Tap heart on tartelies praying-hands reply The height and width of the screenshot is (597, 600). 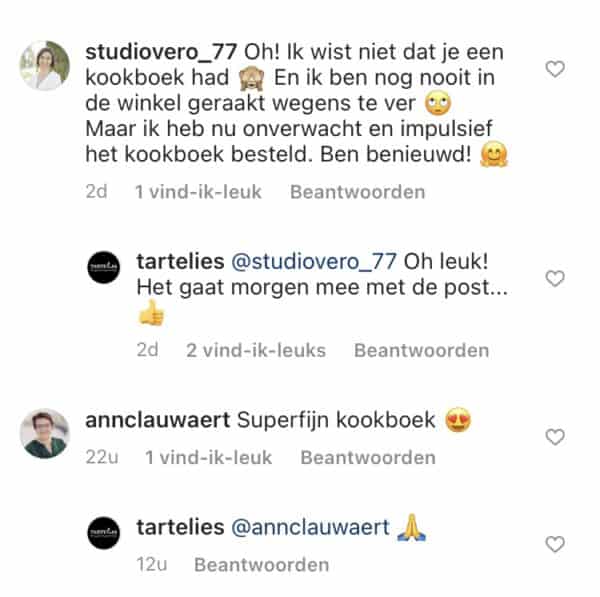coord(555,544)
